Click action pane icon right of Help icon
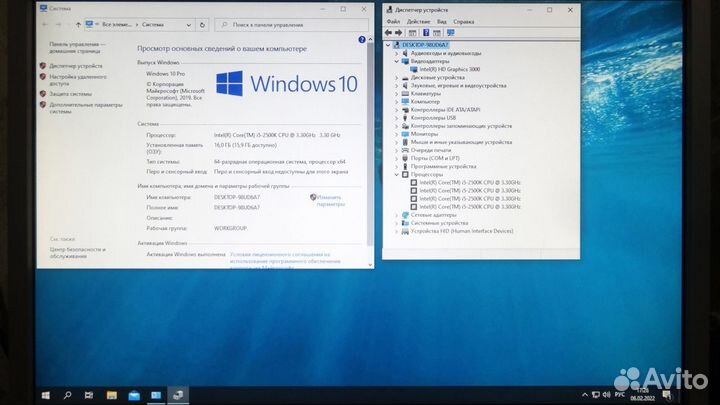This screenshot has width=720, height=405. coord(437,33)
